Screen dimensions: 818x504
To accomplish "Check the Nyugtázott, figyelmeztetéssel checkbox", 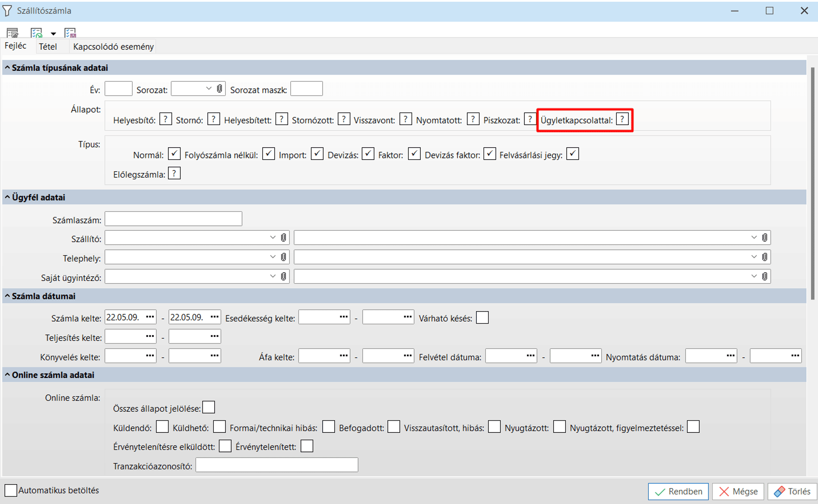I will point(693,427).
